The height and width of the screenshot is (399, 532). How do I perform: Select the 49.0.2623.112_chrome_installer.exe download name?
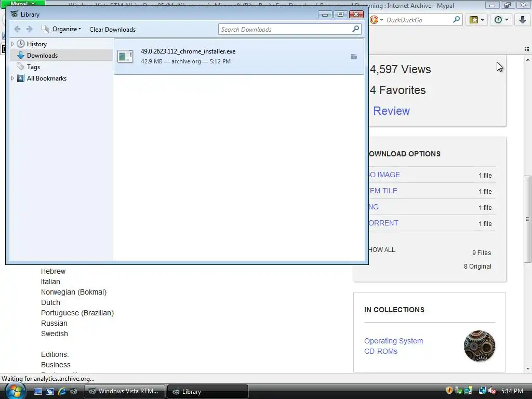pos(188,51)
